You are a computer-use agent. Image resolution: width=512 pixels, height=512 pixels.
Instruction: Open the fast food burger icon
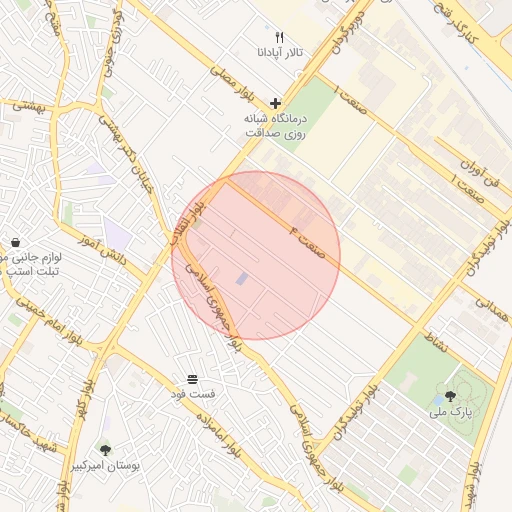coord(192,379)
